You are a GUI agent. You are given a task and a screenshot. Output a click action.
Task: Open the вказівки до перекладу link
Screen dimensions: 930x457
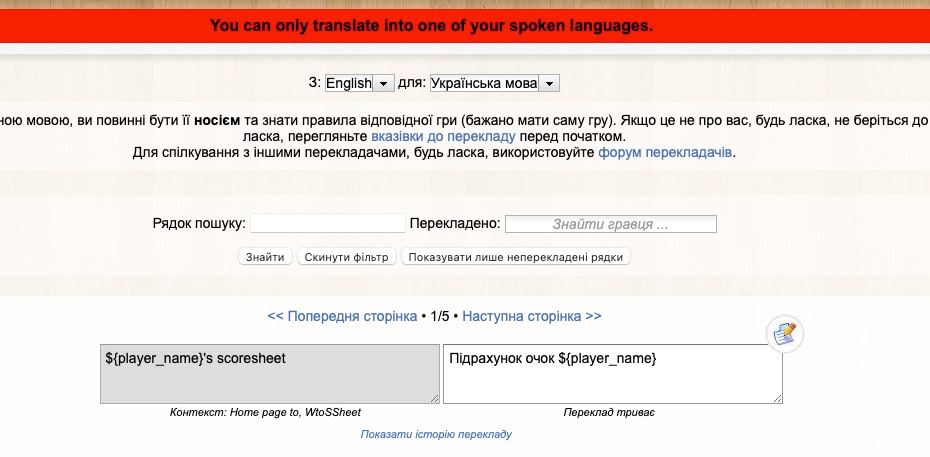pyautogui.click(x=443, y=137)
